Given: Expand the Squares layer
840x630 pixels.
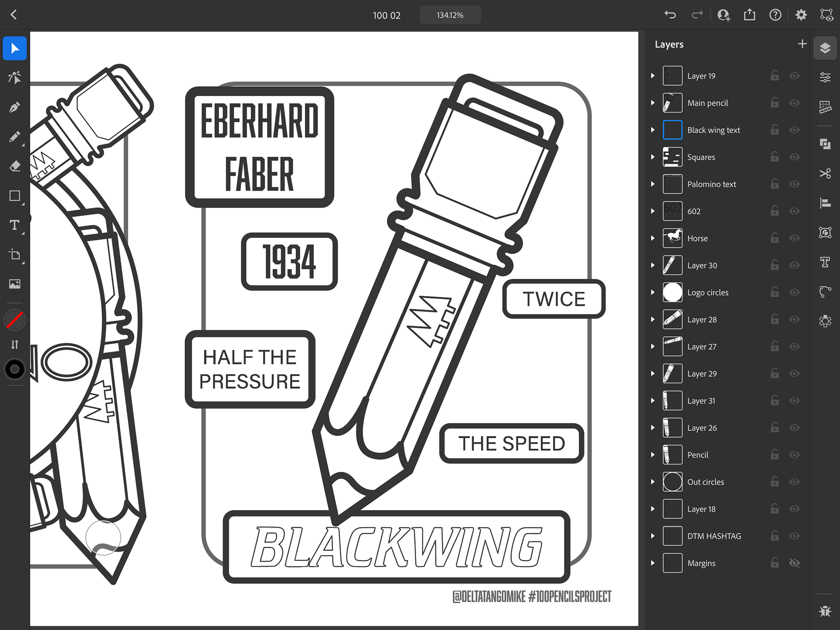Looking at the screenshot, I should point(653,157).
